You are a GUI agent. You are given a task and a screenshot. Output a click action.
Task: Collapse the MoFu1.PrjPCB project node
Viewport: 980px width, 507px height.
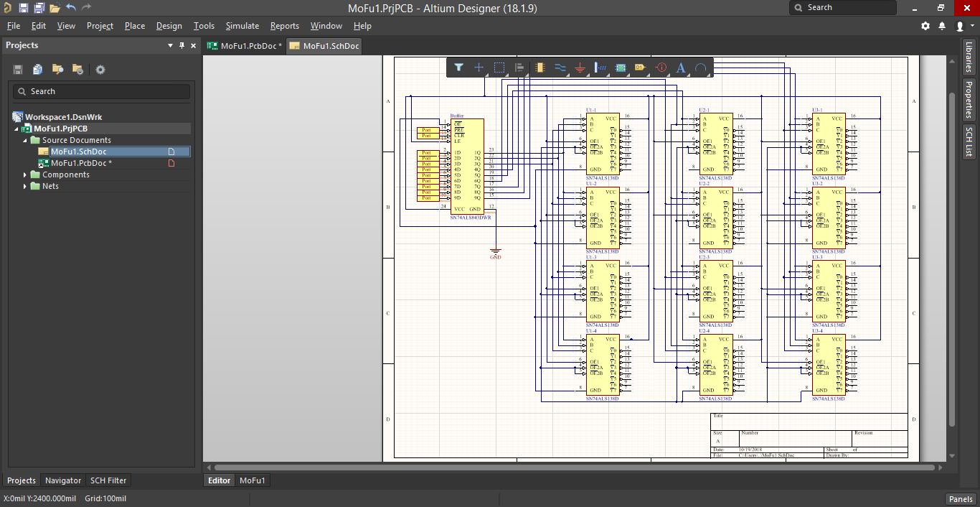pos(17,129)
